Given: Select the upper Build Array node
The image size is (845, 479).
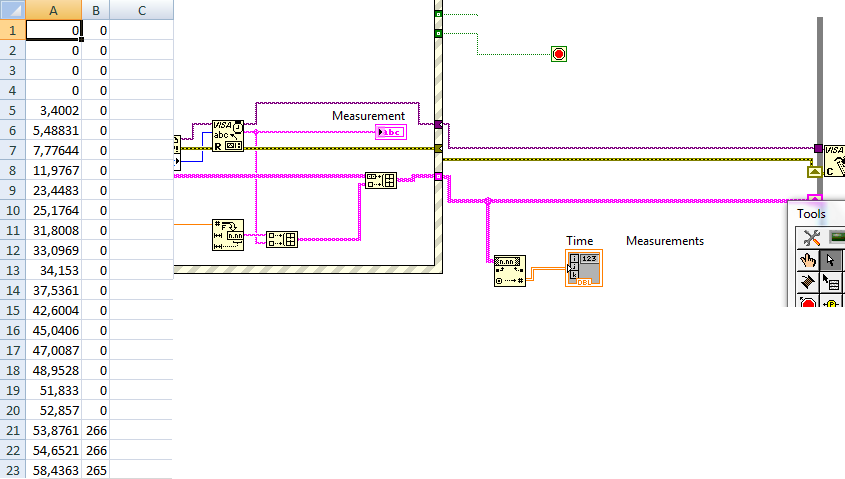Looking at the screenshot, I should click(x=380, y=180).
